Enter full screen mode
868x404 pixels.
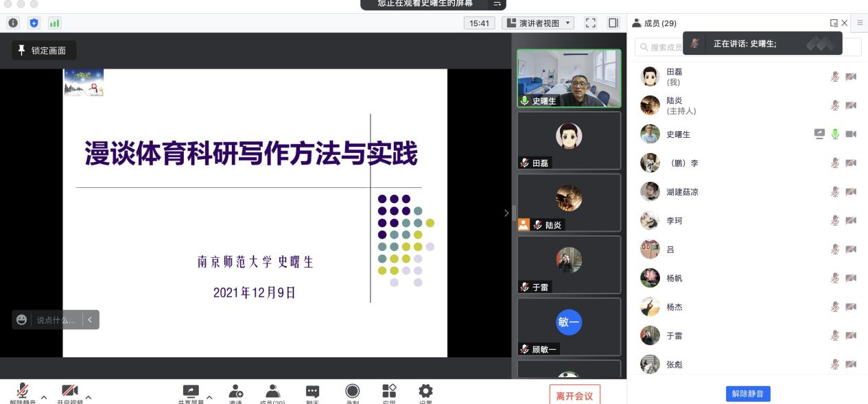coord(590,23)
